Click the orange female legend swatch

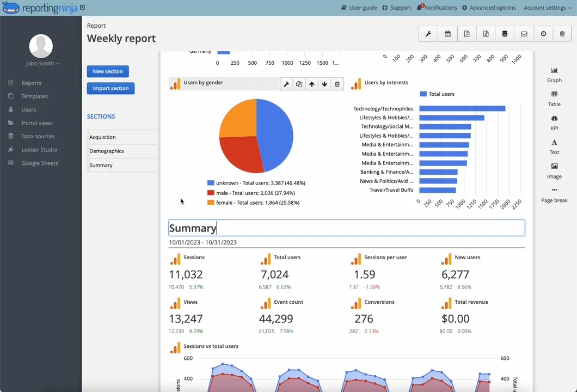coord(211,203)
